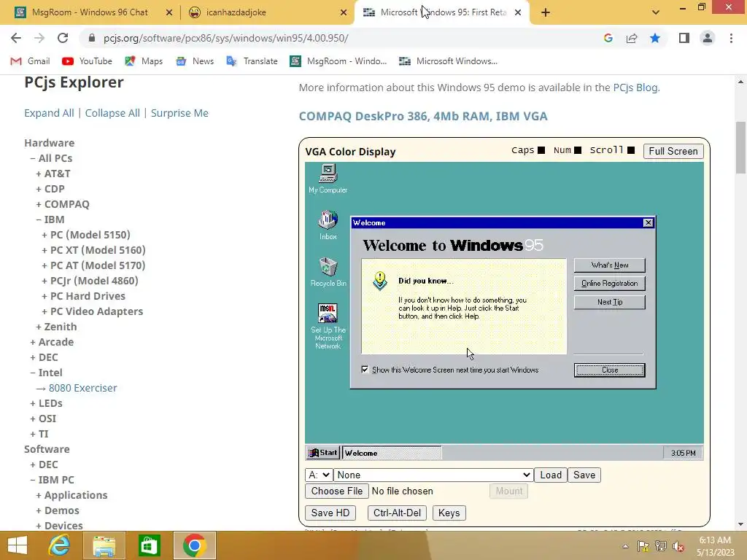The image size is (747, 560).
Task: Click the share page icon
Action: pos(632,38)
